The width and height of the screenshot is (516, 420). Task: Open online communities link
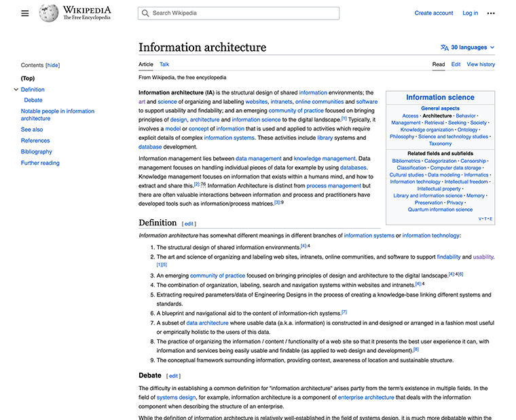[319, 102]
